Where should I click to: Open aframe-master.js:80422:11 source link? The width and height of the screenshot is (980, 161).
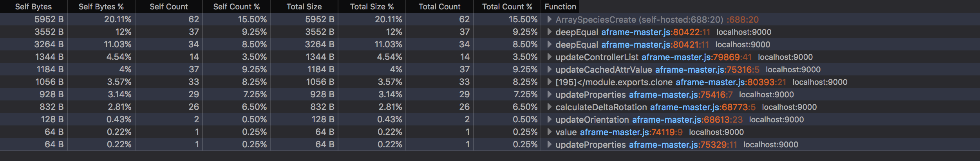[x=655, y=32]
